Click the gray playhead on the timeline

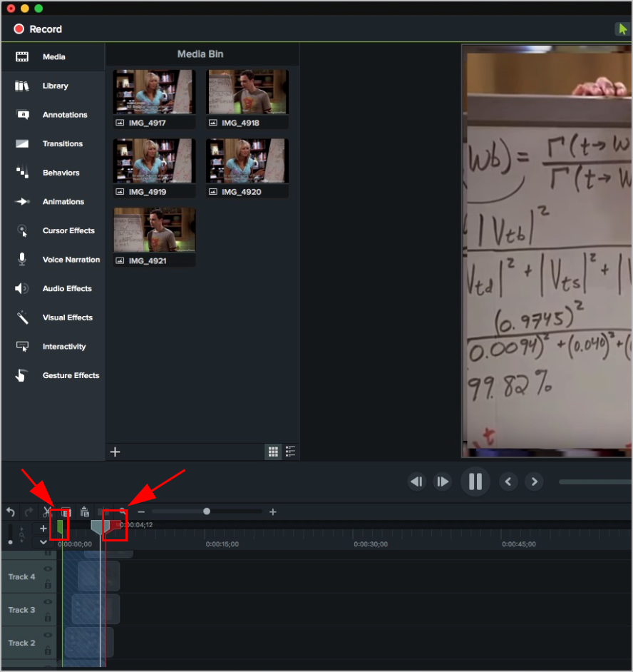click(101, 527)
